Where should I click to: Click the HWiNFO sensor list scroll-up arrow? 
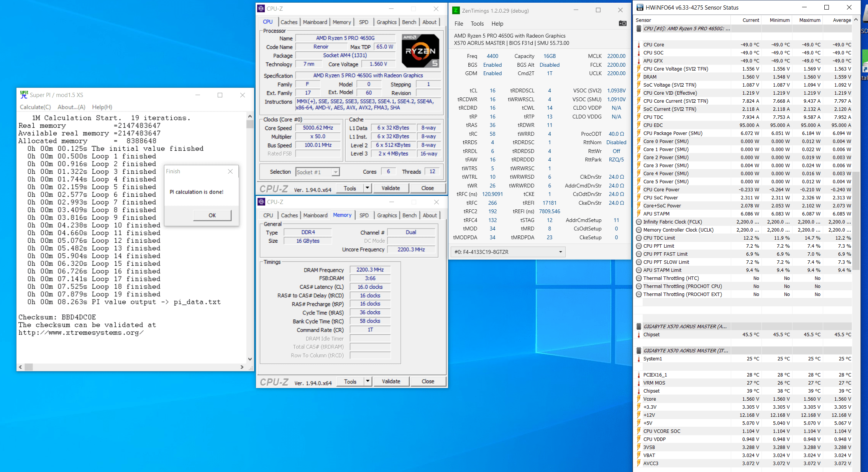(856, 20)
